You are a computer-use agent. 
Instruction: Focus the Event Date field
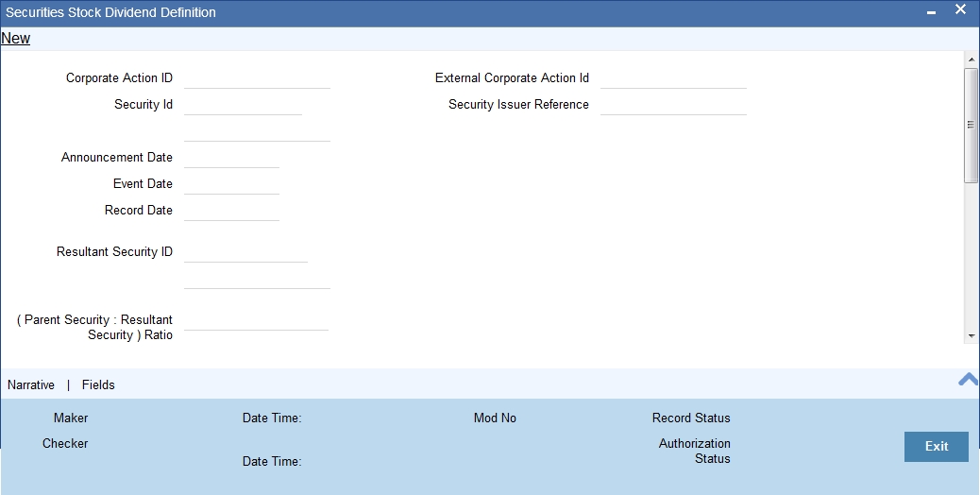(x=231, y=184)
